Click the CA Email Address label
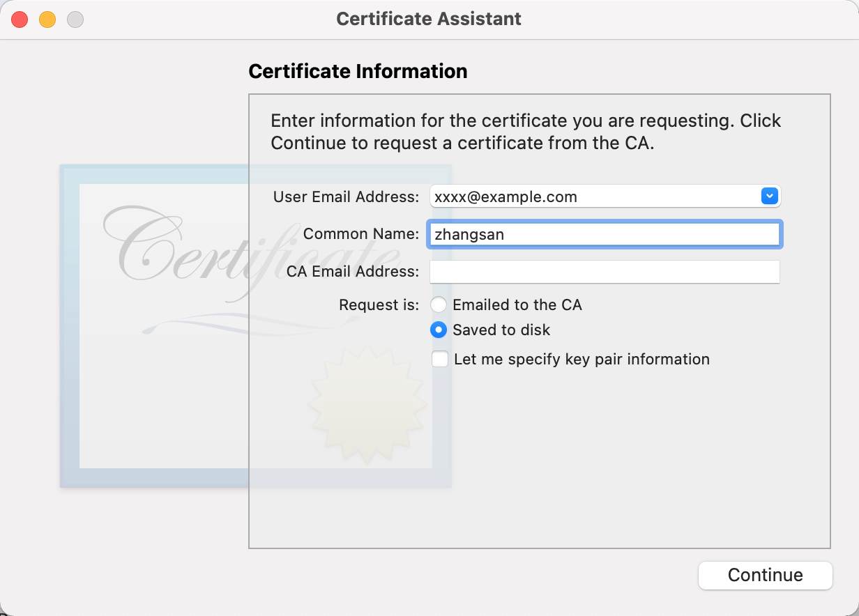This screenshot has width=859, height=616. tap(353, 272)
